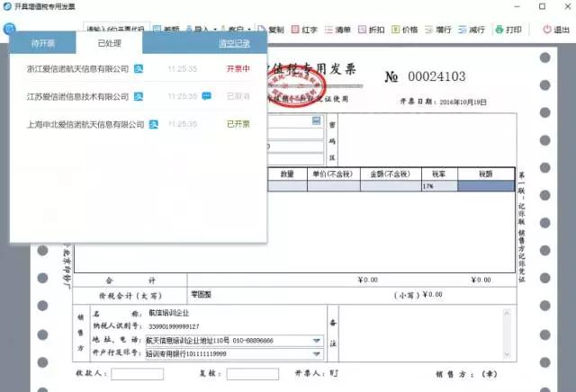Select the 江苏爱信诺信息技术有限公司 record
The image size is (576, 392).
[138, 96]
